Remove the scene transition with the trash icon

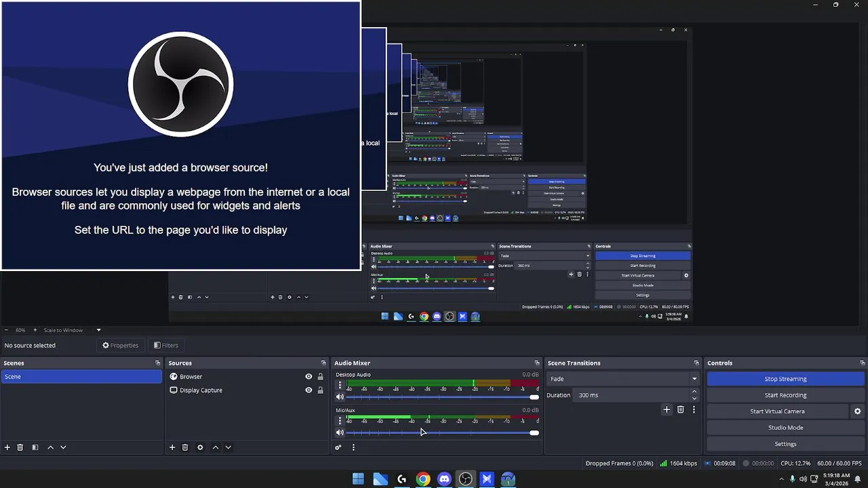tap(681, 409)
